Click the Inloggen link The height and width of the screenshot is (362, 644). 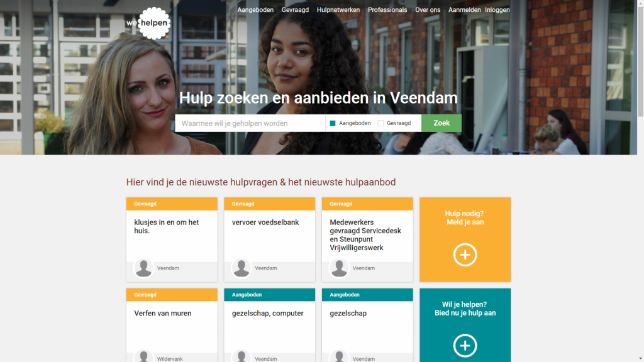tap(497, 10)
